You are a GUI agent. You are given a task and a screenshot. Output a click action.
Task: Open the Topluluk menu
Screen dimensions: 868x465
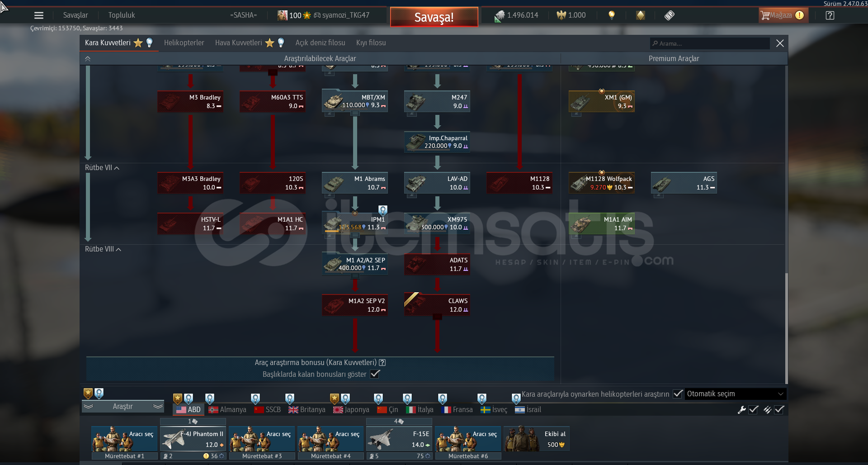coord(122,15)
